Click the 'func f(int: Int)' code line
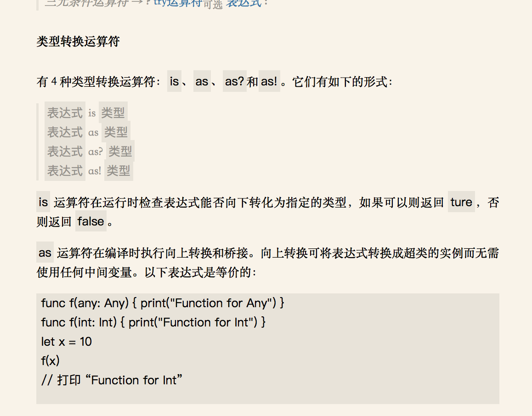Screen dimensions: 532x416 click(153, 322)
